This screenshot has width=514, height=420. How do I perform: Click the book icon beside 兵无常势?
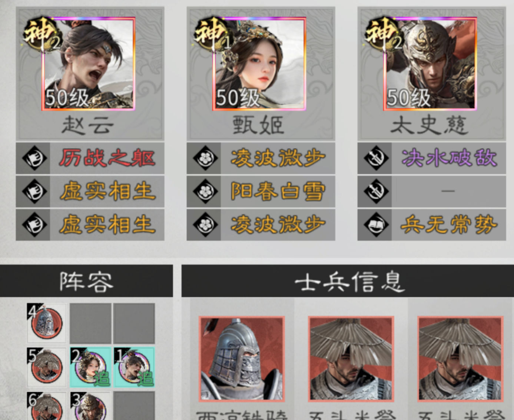pos(376,225)
